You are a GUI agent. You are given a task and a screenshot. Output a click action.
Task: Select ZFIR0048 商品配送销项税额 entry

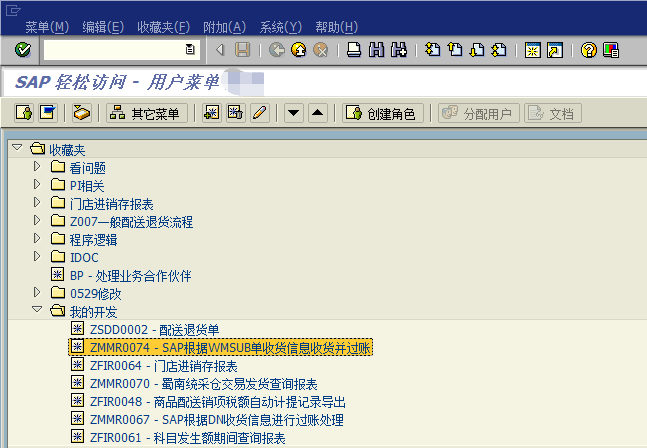click(217, 402)
